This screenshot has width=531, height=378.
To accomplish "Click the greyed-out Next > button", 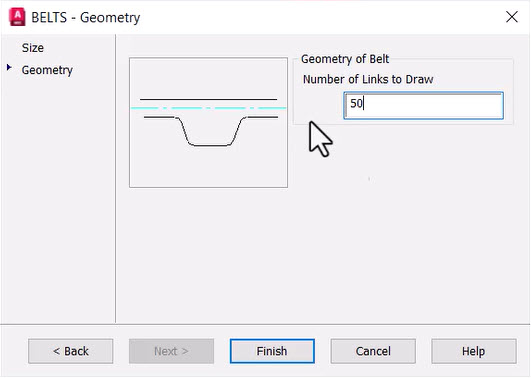I will coord(171,351).
